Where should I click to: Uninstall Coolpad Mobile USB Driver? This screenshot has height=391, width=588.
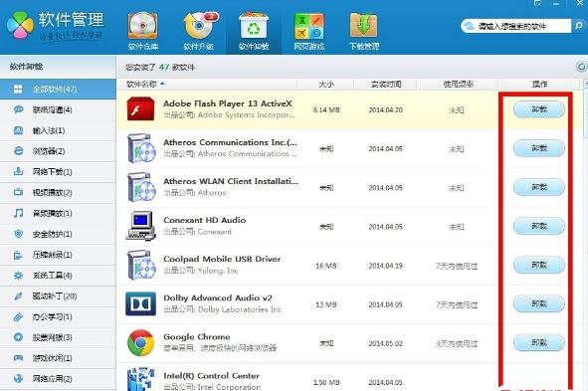coord(539,265)
